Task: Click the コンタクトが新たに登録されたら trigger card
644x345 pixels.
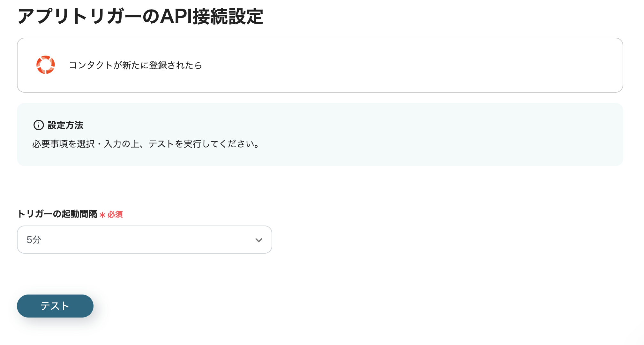Action: tap(319, 65)
